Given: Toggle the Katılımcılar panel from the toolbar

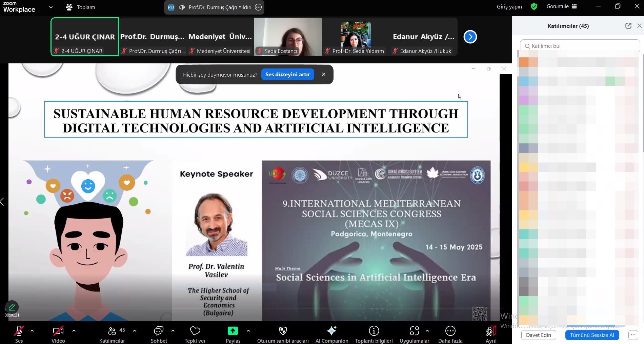Looking at the screenshot, I should (112, 334).
